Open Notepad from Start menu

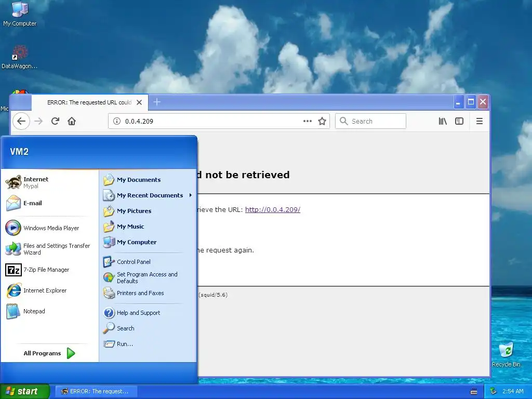pos(49,311)
